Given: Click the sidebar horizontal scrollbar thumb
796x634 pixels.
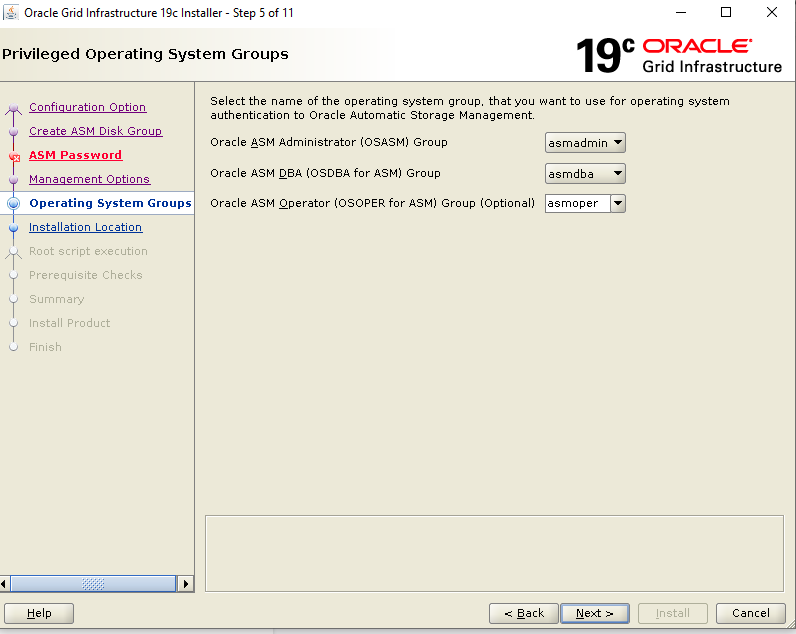Looking at the screenshot, I should 93,584.
